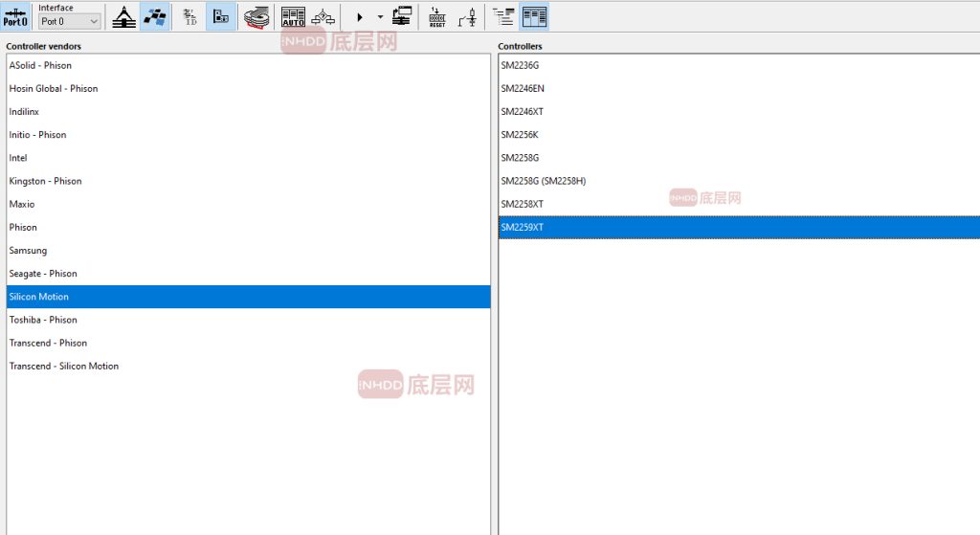Click the hard disk platters icon
Screen dimensions: 980x535
[x=256, y=16]
